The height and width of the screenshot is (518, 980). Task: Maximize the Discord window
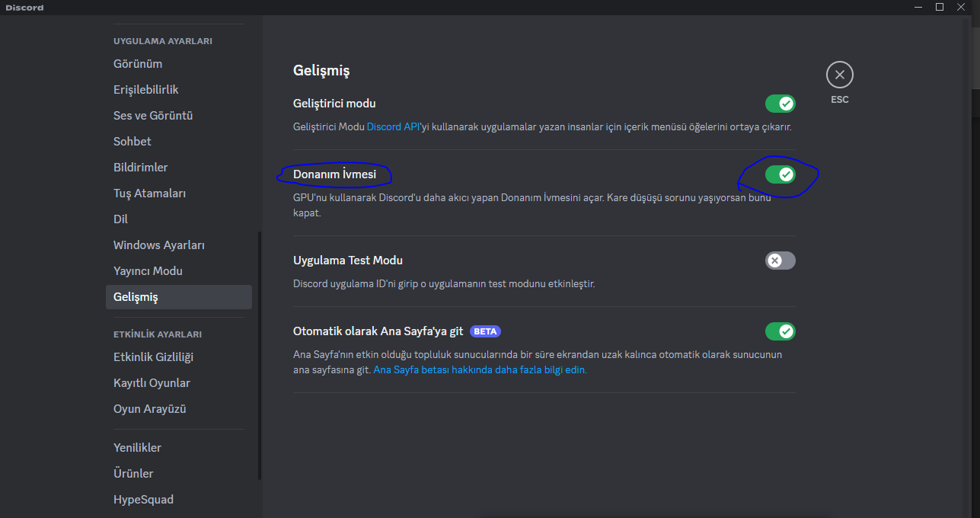click(x=940, y=7)
